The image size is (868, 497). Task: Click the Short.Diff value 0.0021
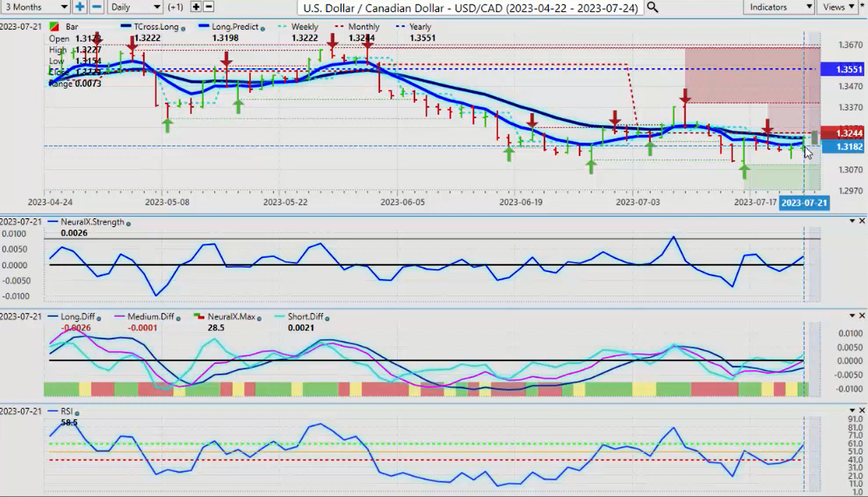point(301,327)
